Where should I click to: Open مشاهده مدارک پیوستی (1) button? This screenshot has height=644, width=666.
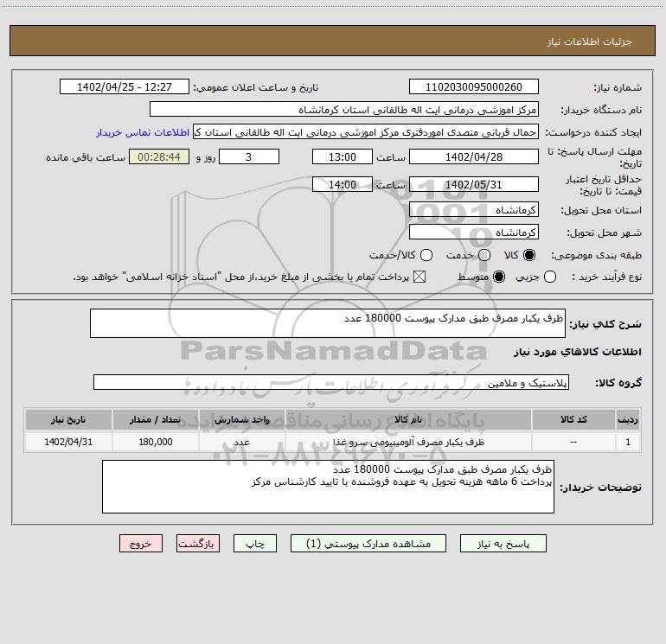368,544
